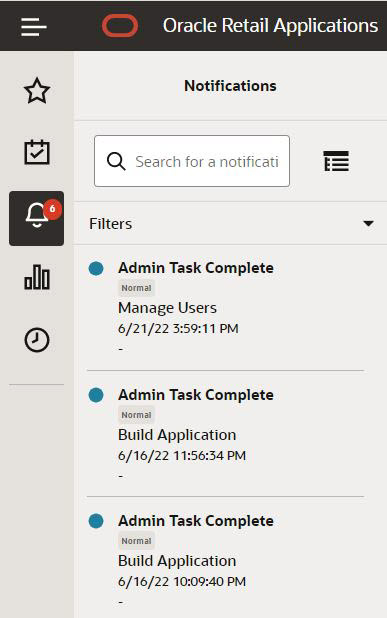This screenshot has width=387, height=618.
Task: Click the red 6 notification badge
Action: 52,209
